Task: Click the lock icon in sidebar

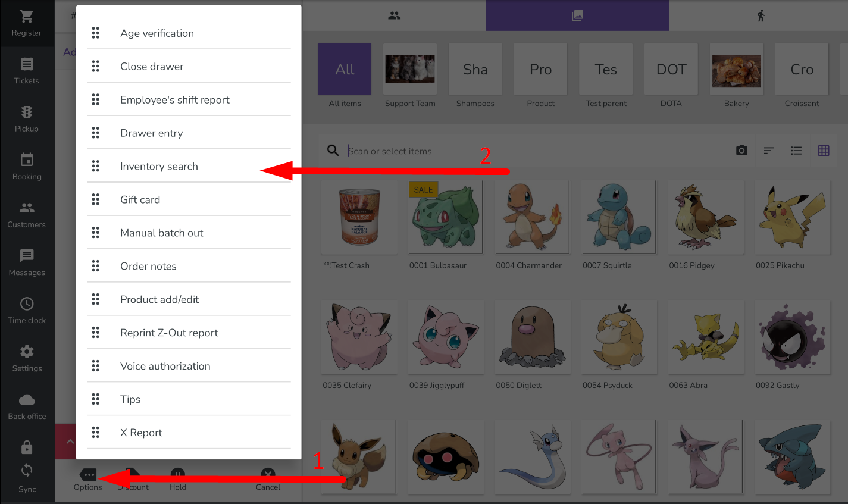Action: (x=27, y=447)
